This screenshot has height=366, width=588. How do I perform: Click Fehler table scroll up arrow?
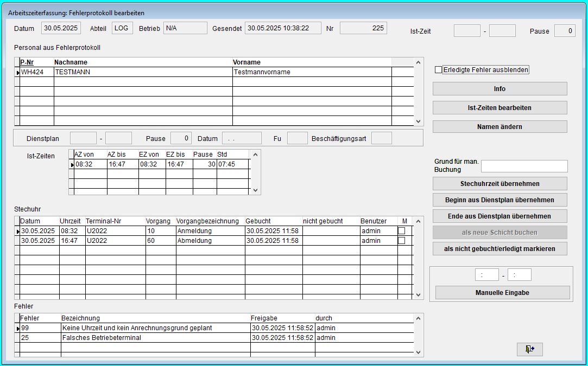pyautogui.click(x=419, y=318)
